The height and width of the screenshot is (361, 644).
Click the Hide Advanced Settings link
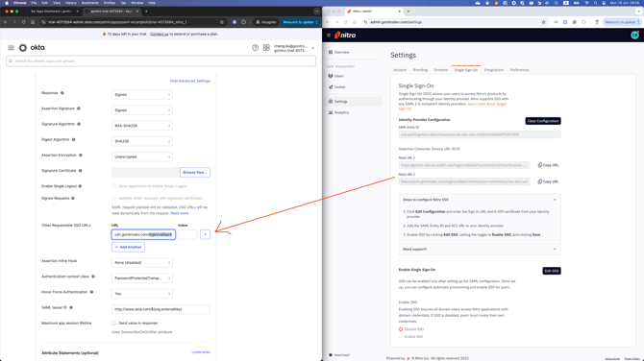click(189, 81)
